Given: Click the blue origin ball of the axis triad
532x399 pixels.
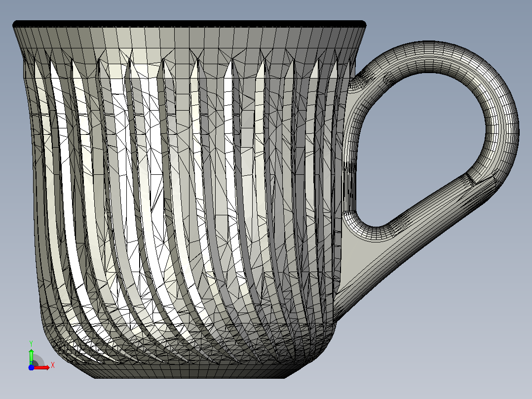Looking at the screenshot, I should click(x=31, y=367).
